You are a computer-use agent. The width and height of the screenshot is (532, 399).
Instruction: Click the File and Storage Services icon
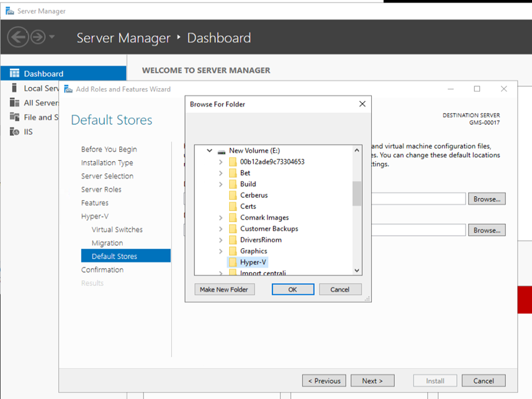(x=14, y=117)
